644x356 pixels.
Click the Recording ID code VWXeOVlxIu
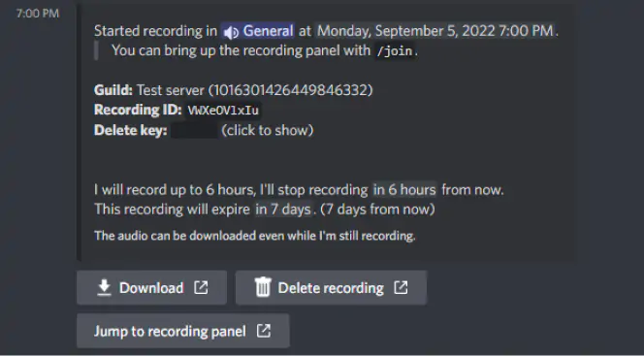(x=223, y=111)
